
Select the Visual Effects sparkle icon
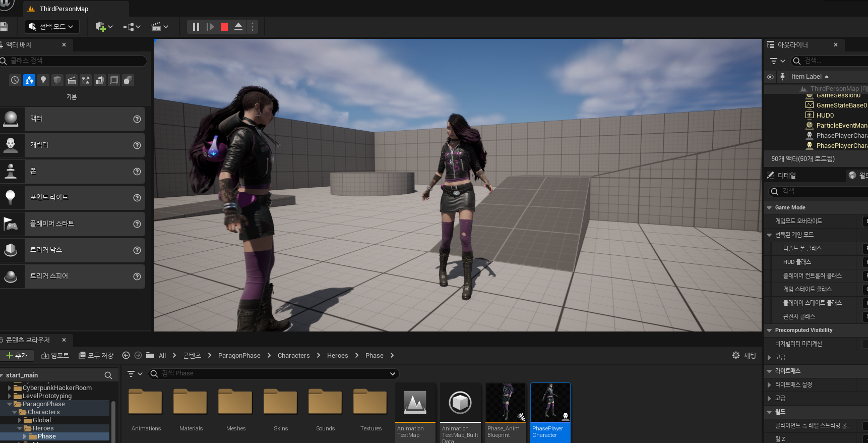(86, 80)
